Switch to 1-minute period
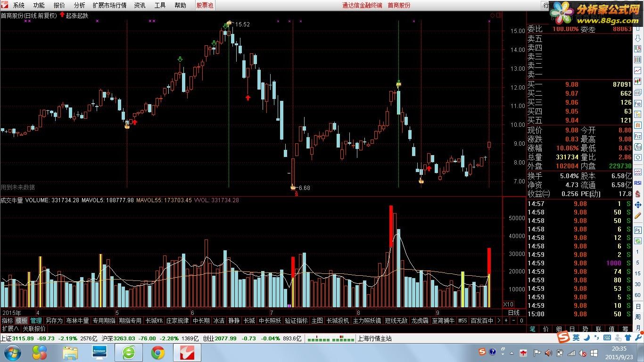 [638, 252]
